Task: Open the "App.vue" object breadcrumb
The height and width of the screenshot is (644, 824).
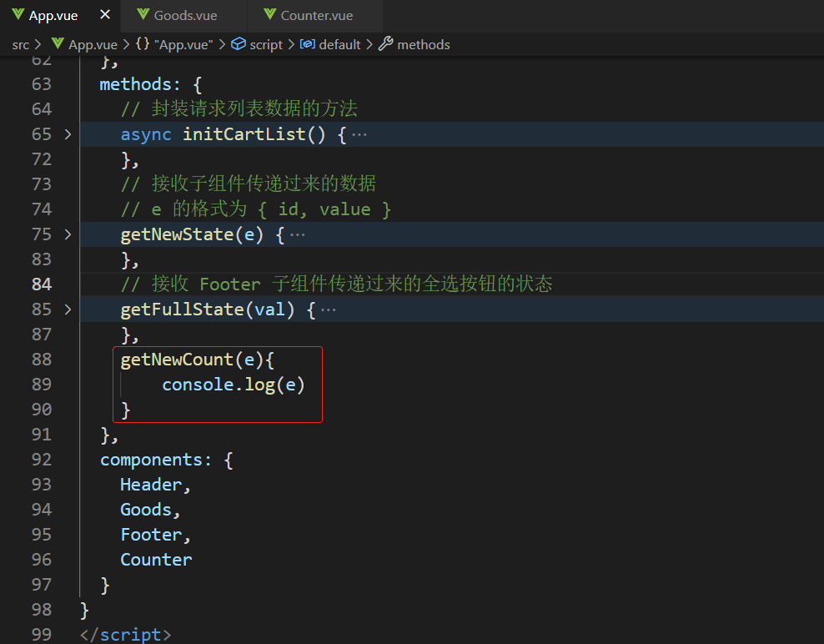Action: coord(184,45)
